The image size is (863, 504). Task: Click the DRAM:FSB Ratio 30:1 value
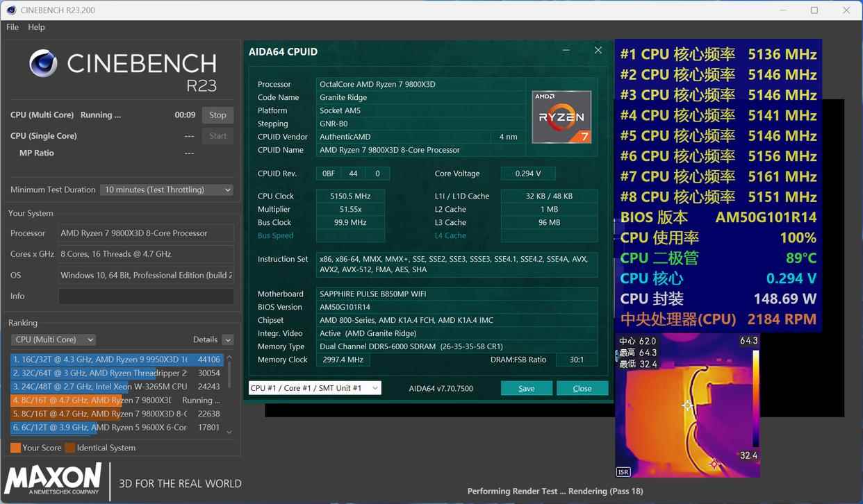tap(577, 360)
